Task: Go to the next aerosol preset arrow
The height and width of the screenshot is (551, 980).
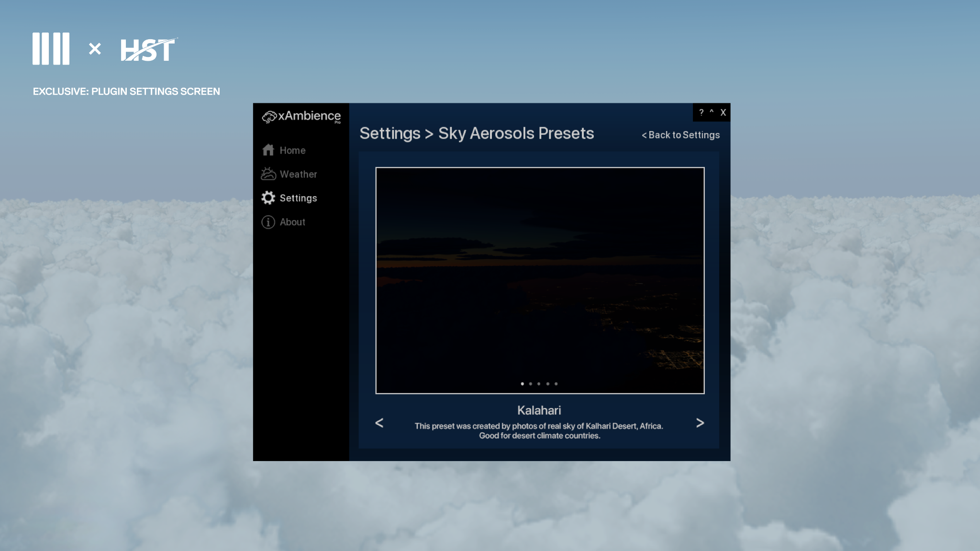Action: [700, 423]
